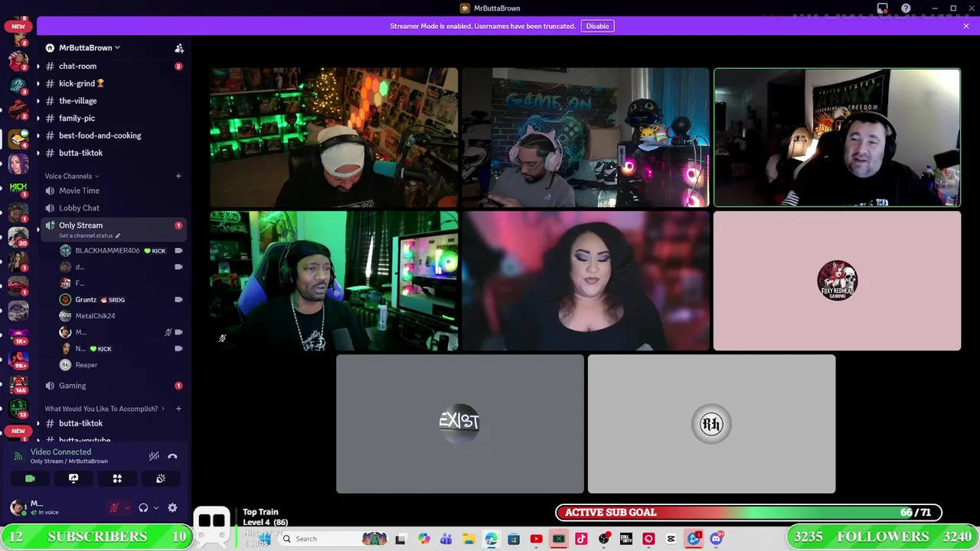The height and width of the screenshot is (551, 980).
Task: Click the invite people icon beside server name
Action: coord(179,48)
